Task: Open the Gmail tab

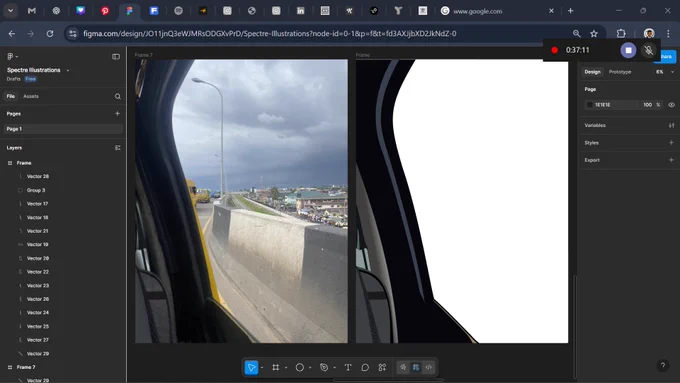Action: [32, 11]
